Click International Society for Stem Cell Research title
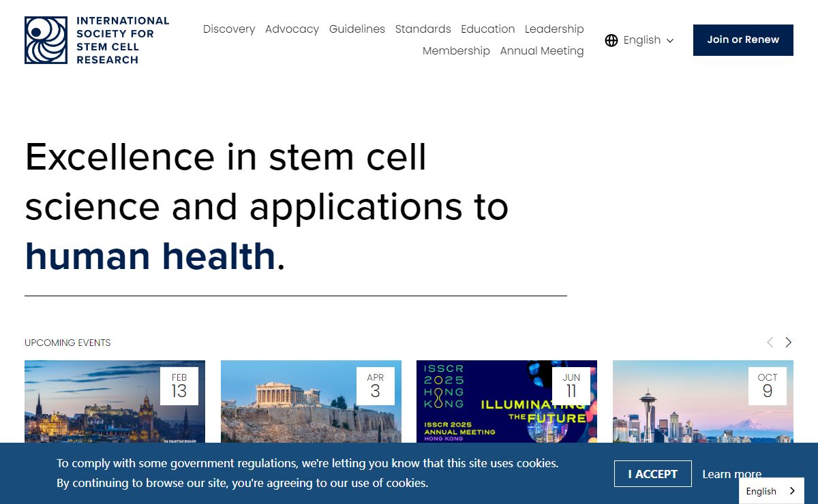This screenshot has width=818, height=504. tap(123, 40)
